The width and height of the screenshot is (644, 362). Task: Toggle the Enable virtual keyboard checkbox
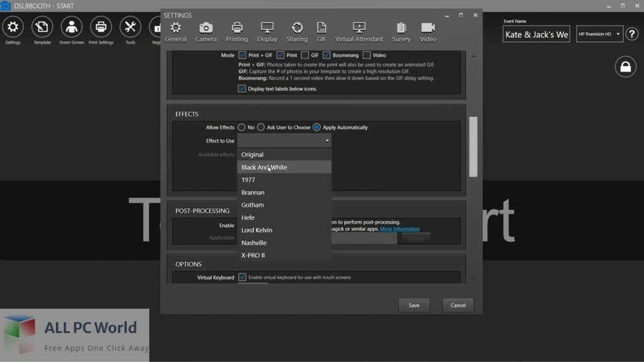tap(242, 277)
